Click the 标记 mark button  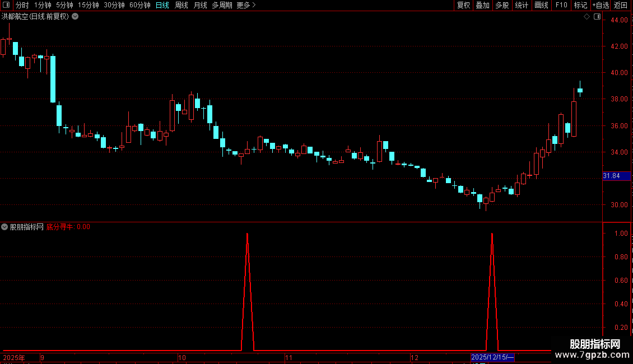tap(580, 5)
